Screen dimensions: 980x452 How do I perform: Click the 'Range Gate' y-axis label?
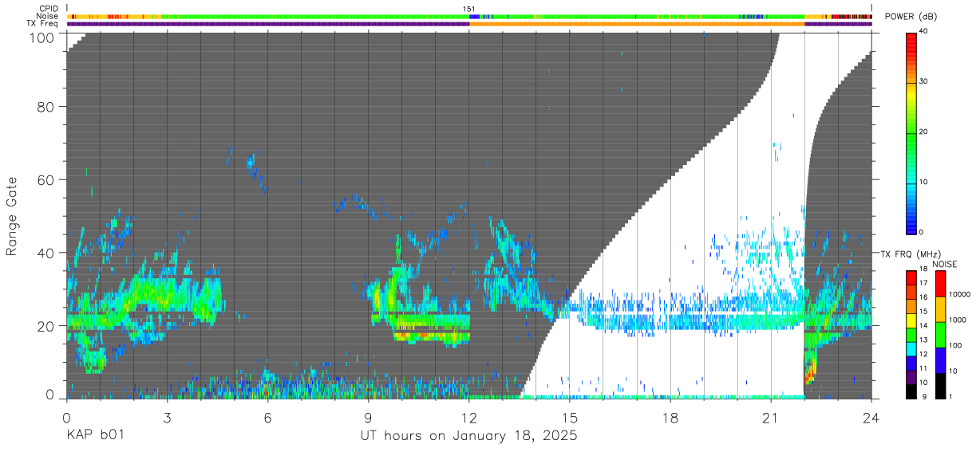(x=12, y=216)
